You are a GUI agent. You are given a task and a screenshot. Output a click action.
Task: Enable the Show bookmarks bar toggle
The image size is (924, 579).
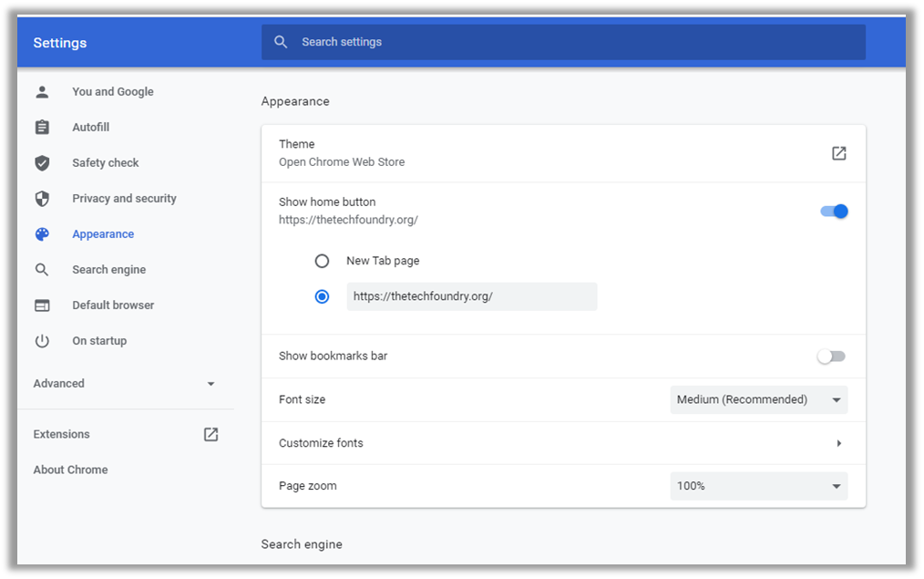point(831,357)
